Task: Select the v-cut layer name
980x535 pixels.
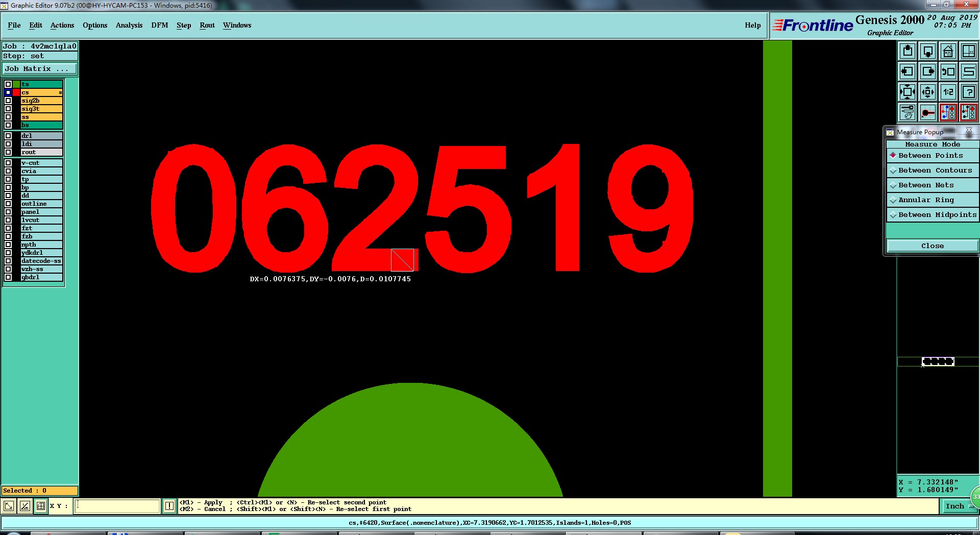Action: pos(42,163)
